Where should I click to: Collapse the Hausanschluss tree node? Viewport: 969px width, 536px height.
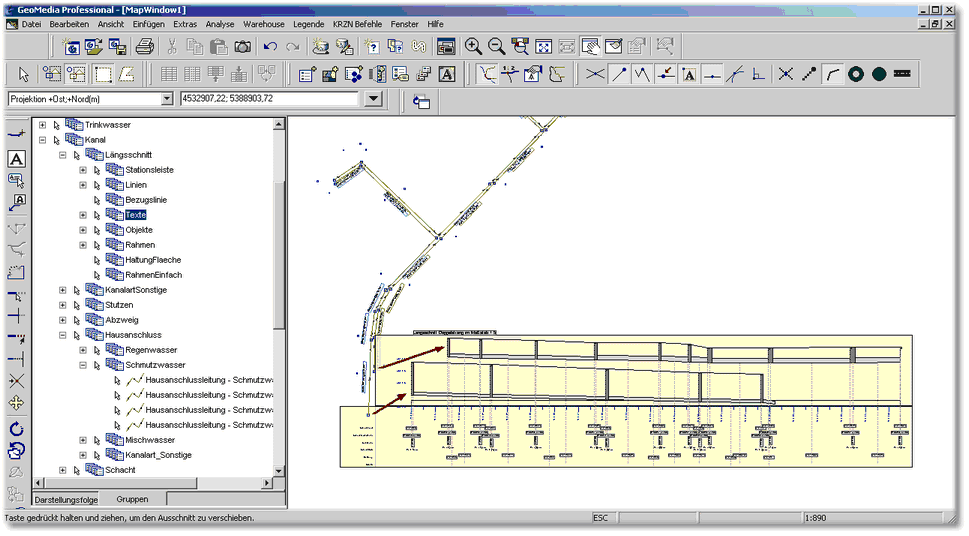(62, 335)
